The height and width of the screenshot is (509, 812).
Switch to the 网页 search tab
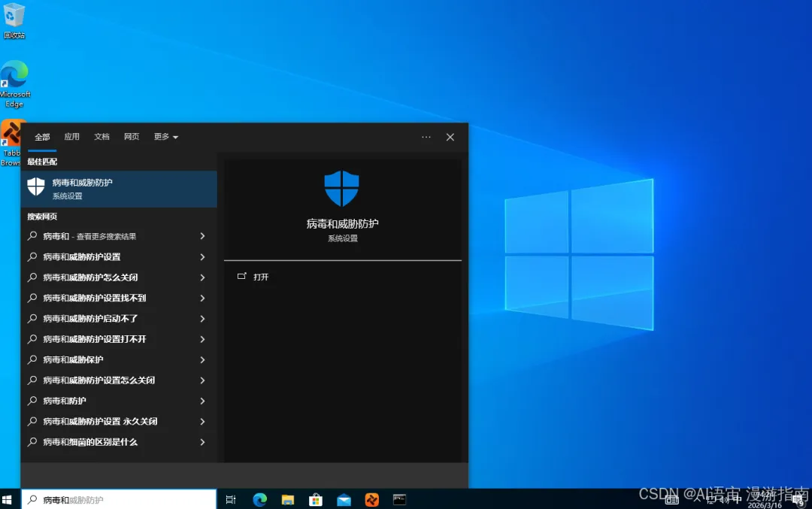(132, 137)
